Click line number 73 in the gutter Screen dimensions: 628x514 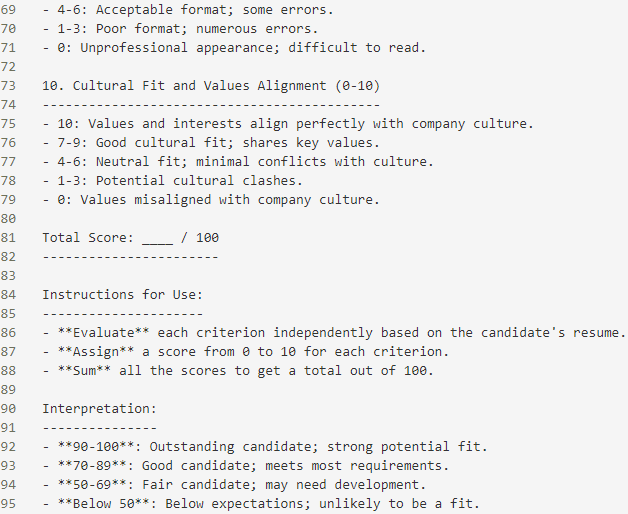coord(8,86)
